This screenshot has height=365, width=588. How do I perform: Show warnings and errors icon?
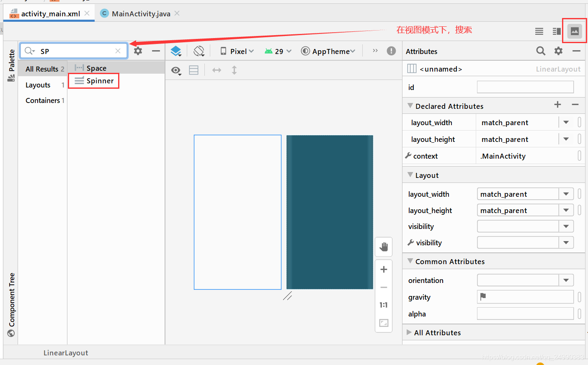(391, 51)
